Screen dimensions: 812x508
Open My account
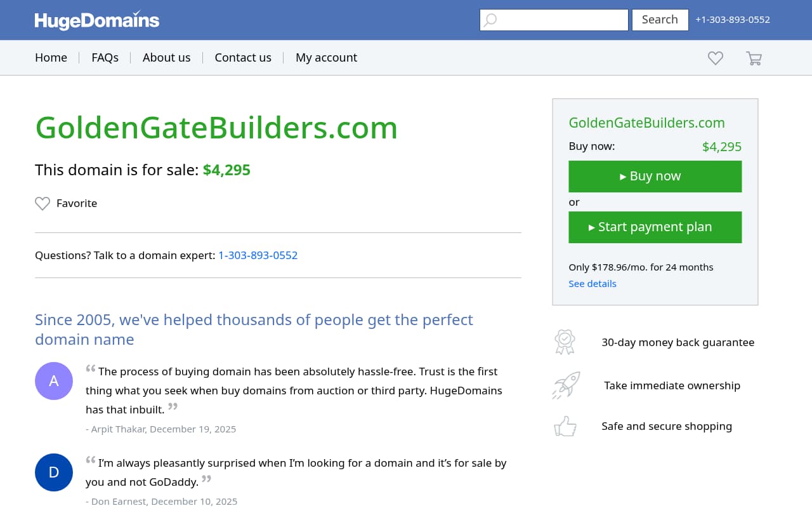pyautogui.click(x=326, y=57)
